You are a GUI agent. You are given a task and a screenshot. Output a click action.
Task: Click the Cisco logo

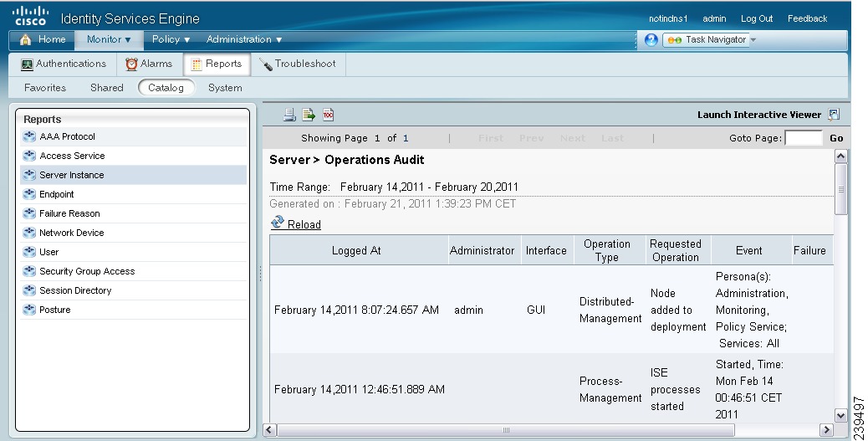(30, 17)
